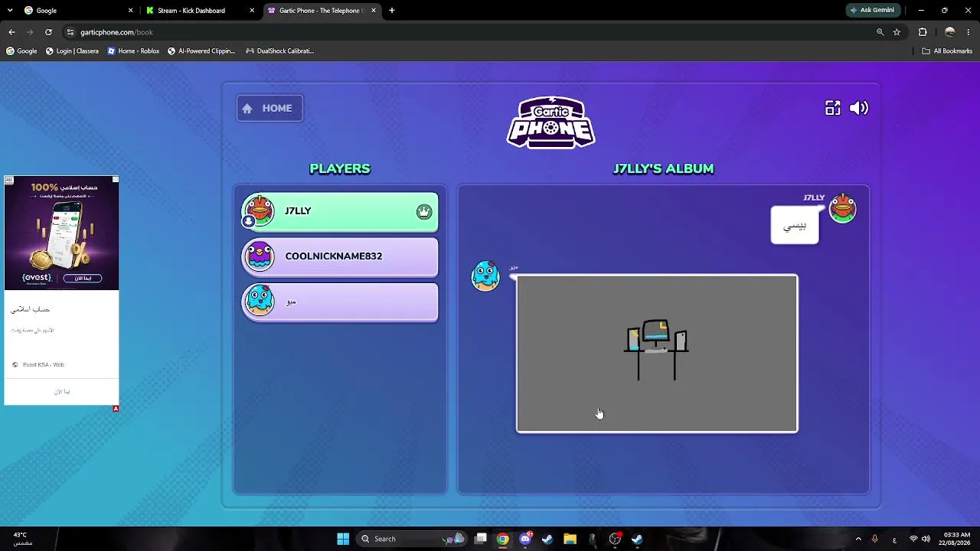Open the desk drawing in J7LLY's album

coord(657,354)
